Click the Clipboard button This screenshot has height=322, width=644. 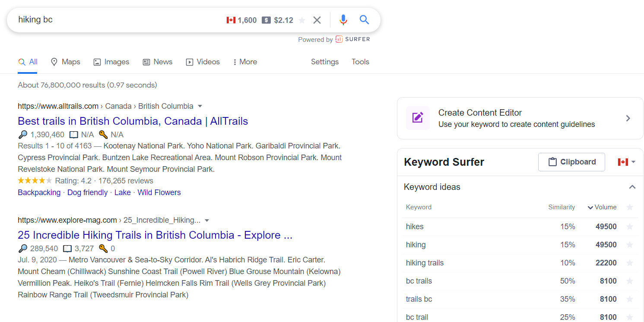(x=571, y=162)
